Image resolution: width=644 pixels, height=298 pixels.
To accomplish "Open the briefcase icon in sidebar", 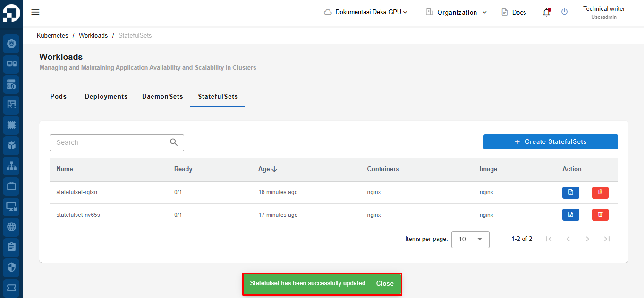I will [11, 186].
